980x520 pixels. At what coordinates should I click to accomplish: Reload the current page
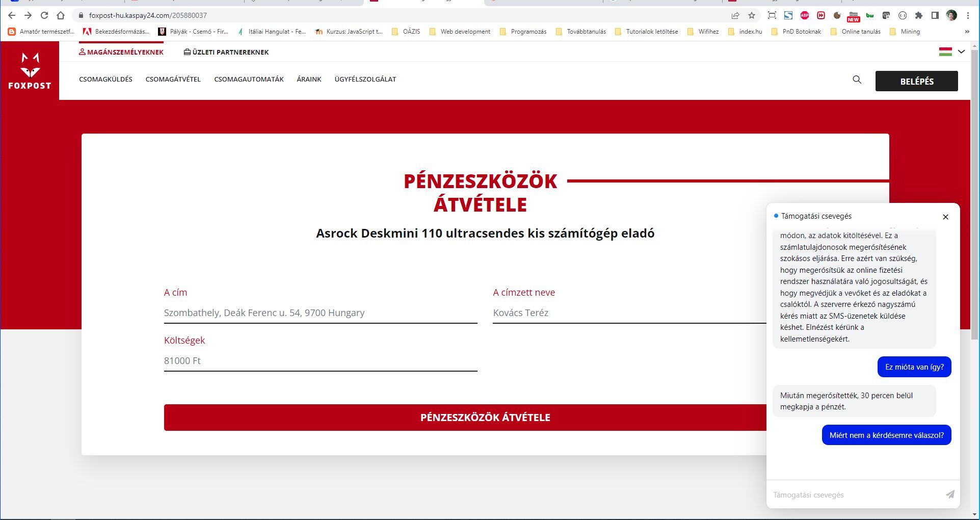(44, 15)
